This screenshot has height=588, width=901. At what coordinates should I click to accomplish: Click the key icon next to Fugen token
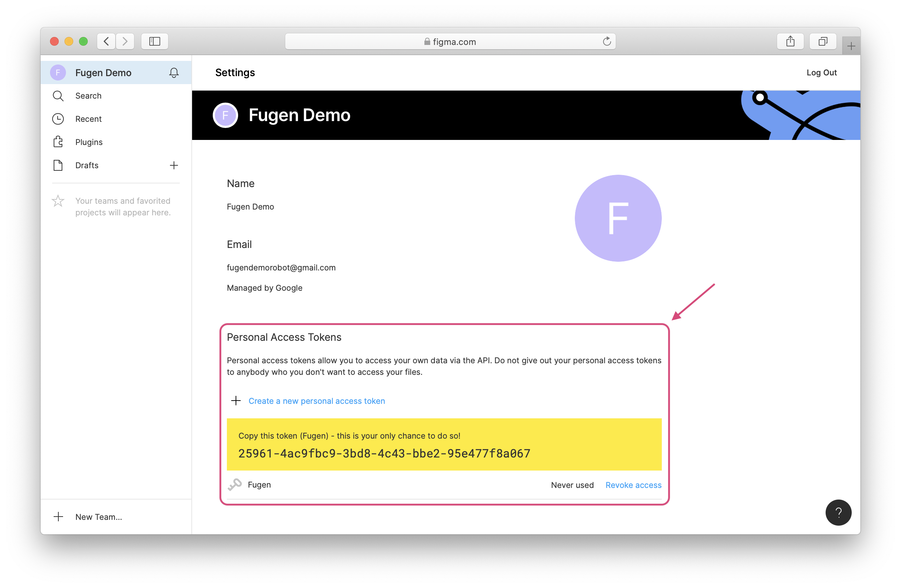click(234, 484)
